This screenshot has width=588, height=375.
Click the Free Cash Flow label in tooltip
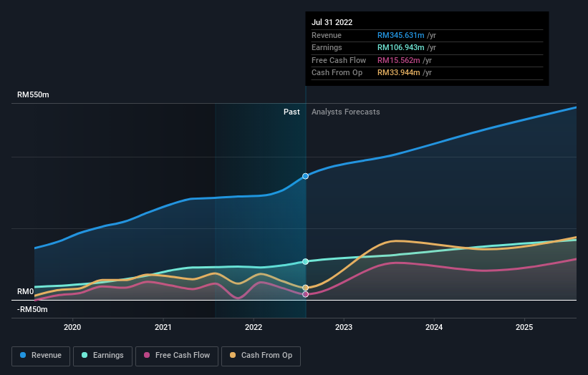click(339, 60)
